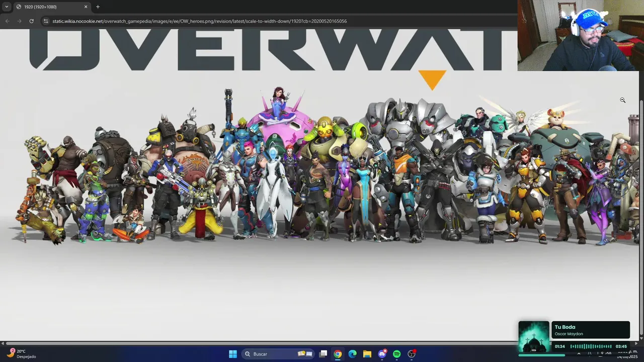Open Microsoft Edge from the taskbar
The image size is (644, 362).
click(x=353, y=354)
